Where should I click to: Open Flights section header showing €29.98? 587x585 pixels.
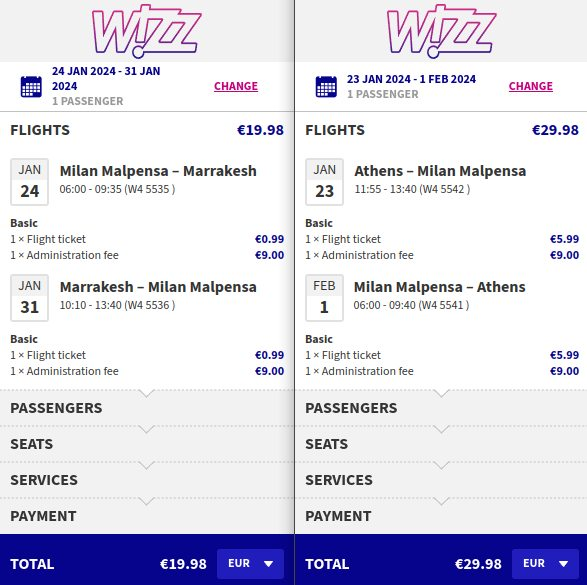click(x=441, y=130)
